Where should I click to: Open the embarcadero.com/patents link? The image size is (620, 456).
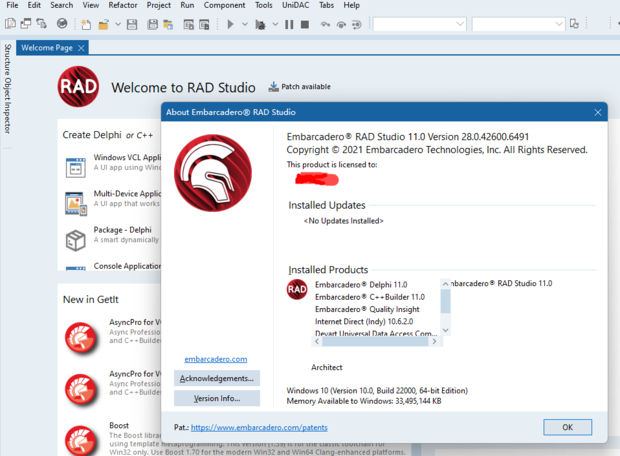click(259, 427)
